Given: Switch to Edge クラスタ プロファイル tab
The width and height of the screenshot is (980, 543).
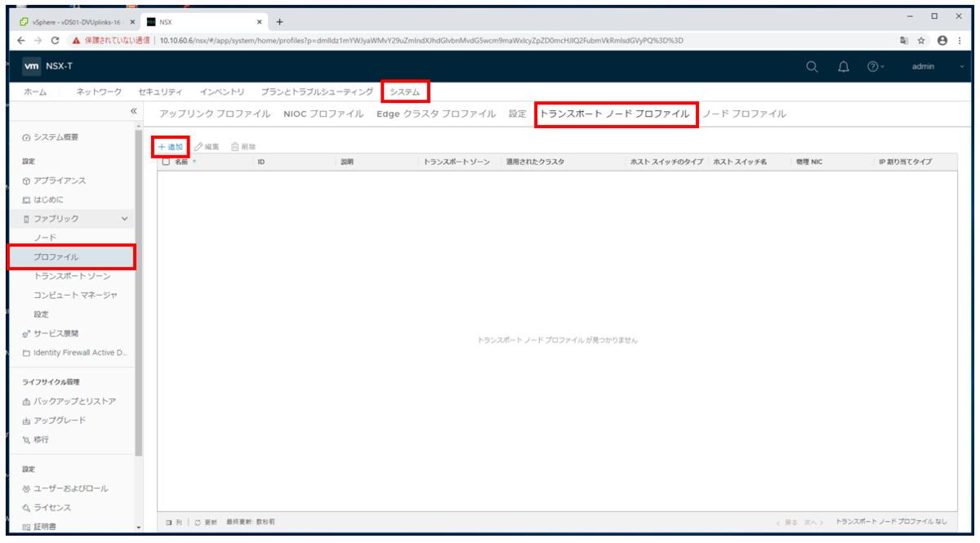Looking at the screenshot, I should pos(436,114).
